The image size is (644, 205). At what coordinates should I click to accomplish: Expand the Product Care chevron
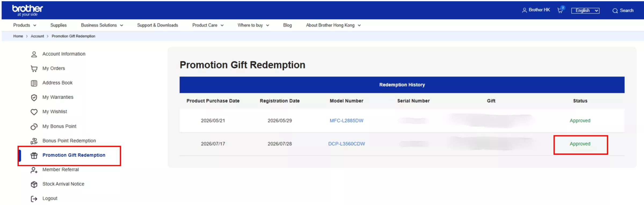222,25
